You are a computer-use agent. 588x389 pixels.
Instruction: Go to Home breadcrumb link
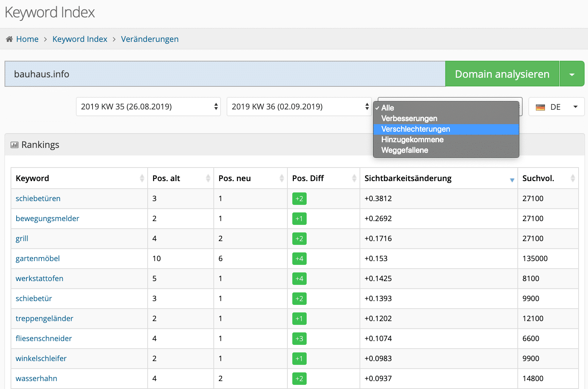tap(27, 39)
